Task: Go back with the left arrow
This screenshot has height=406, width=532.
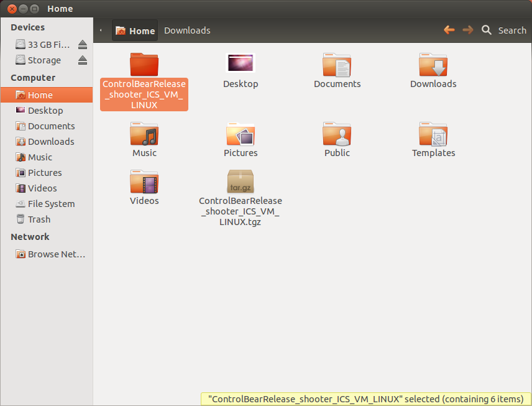Action: (449, 30)
